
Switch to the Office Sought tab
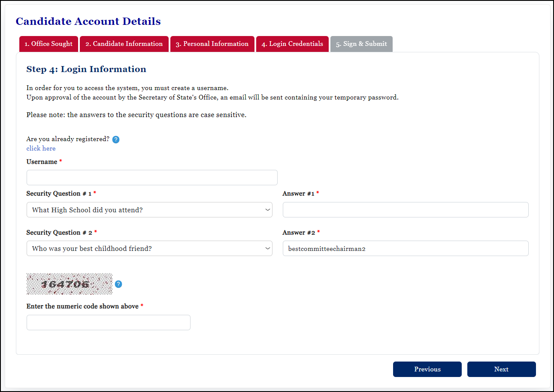48,44
